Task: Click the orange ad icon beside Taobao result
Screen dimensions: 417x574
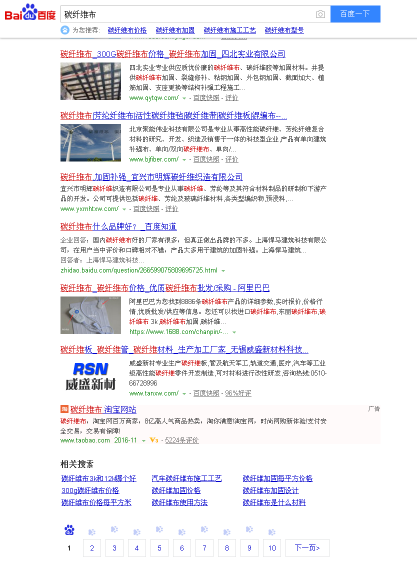Action: point(64,409)
